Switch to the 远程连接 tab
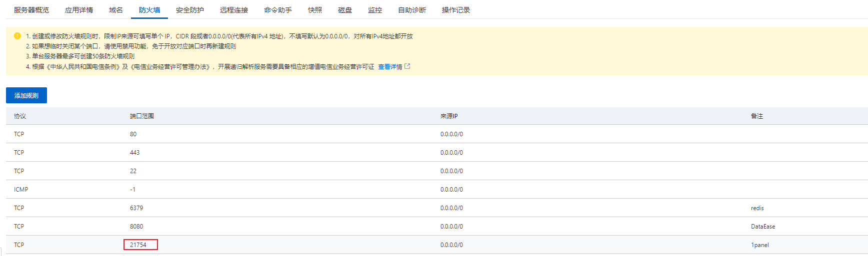This screenshot has width=868, height=256. pos(234,10)
